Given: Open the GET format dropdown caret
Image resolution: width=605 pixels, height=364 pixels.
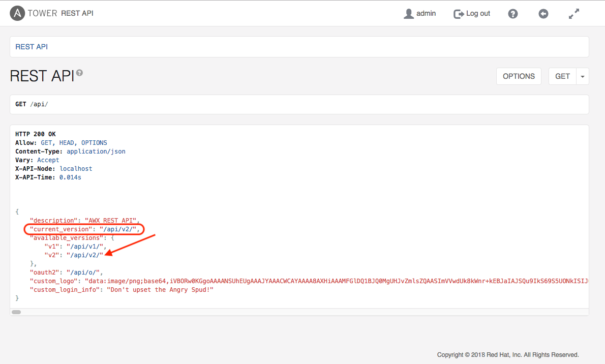Looking at the screenshot, I should pyautogui.click(x=583, y=76).
